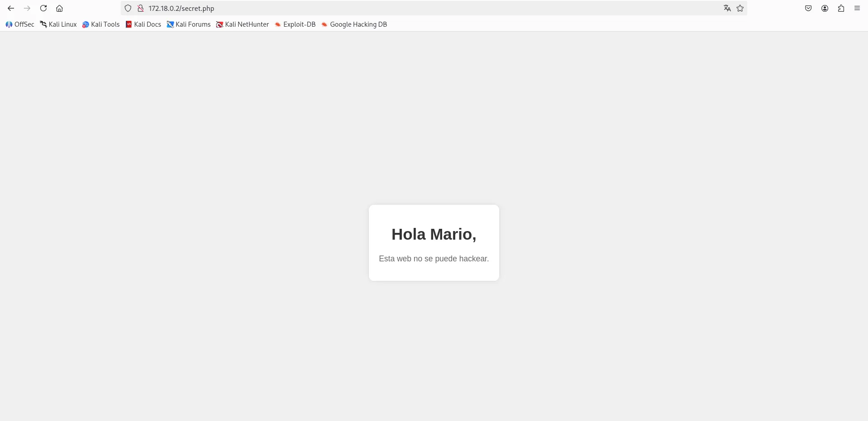Open the Google Hacking DB bookmark
The width and height of the screenshot is (868, 421).
pyautogui.click(x=354, y=24)
